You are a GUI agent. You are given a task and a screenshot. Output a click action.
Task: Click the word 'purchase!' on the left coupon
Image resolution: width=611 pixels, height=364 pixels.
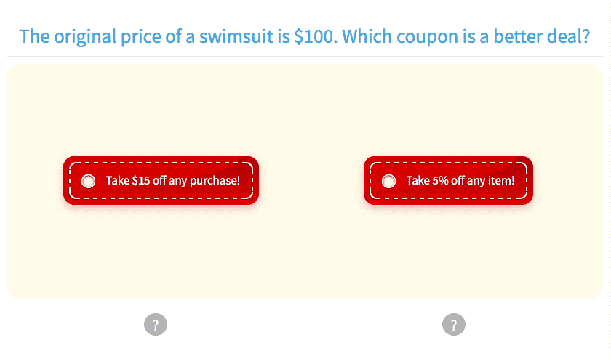point(215,181)
